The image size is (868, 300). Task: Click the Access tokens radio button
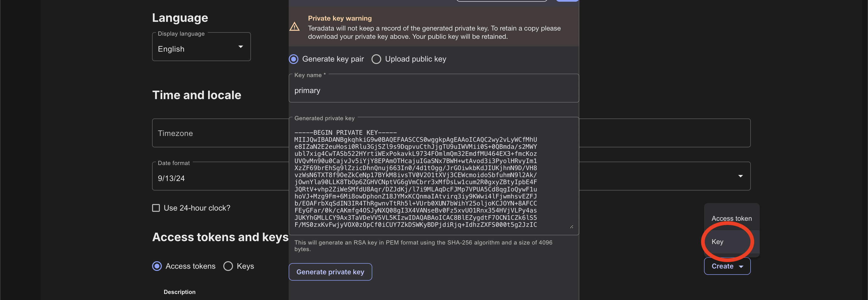pos(157,266)
